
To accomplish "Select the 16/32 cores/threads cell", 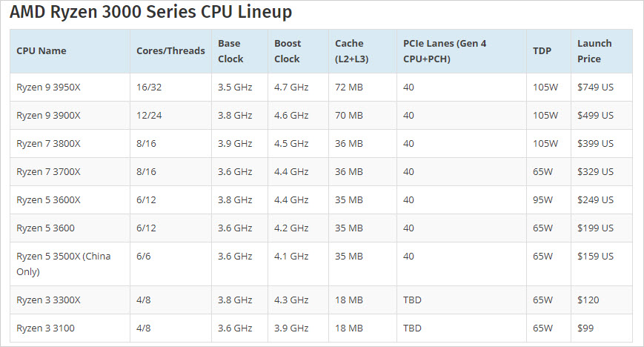I will pos(149,87).
